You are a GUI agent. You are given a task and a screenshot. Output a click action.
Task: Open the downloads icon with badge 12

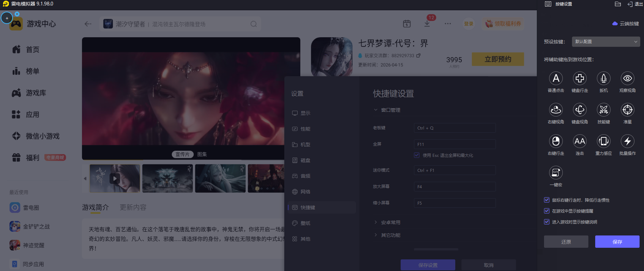427,24
